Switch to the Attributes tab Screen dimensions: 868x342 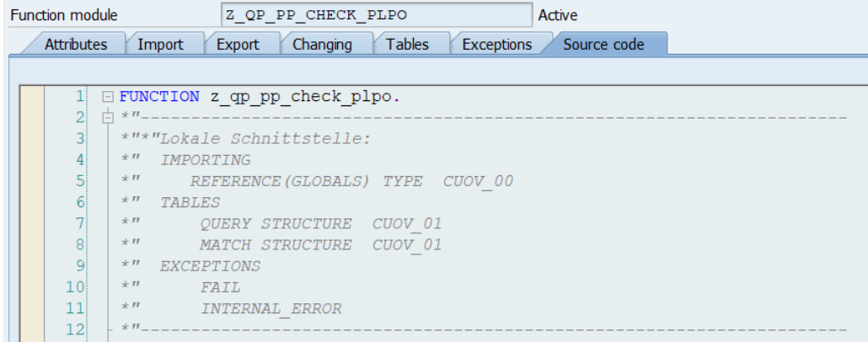[75, 45]
